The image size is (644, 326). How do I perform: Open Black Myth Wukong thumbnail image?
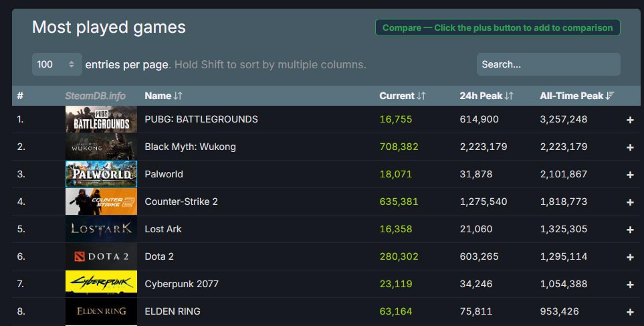click(101, 147)
